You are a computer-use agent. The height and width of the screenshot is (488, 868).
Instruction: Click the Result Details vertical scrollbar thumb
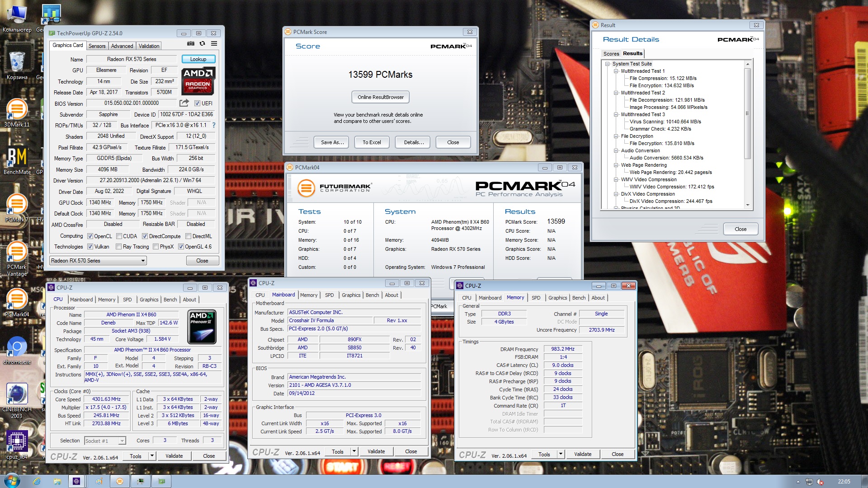tap(747, 113)
